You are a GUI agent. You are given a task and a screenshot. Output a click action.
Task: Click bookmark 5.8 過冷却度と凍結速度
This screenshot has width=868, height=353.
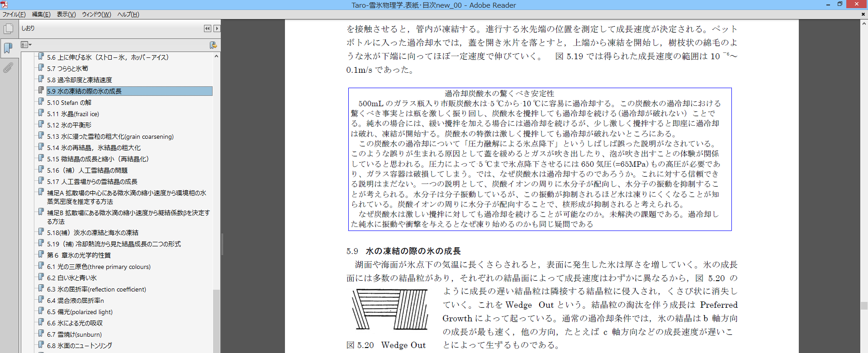79,80
